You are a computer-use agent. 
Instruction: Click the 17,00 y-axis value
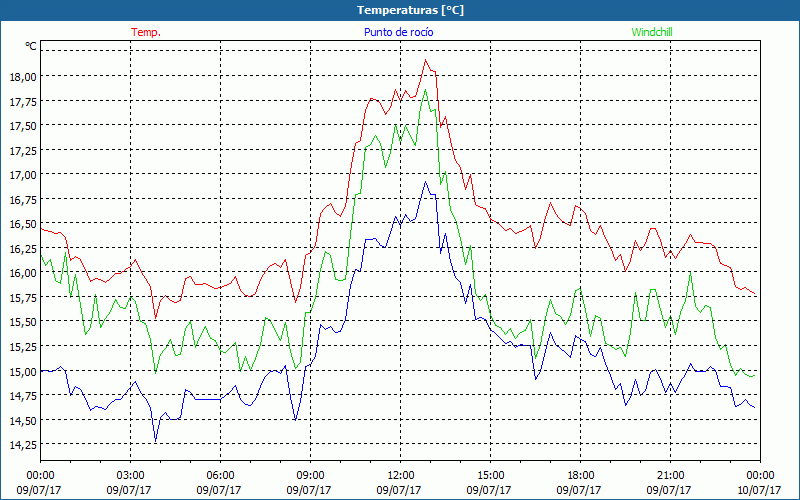23,174
